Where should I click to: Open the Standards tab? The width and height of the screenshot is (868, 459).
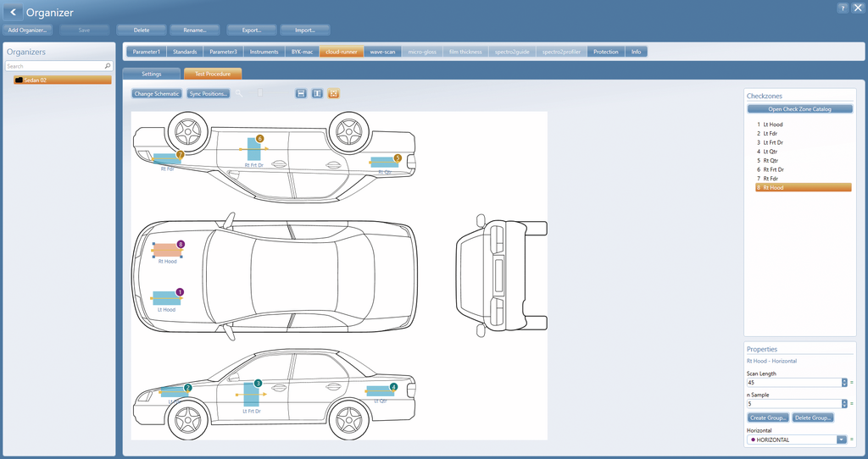click(x=185, y=52)
